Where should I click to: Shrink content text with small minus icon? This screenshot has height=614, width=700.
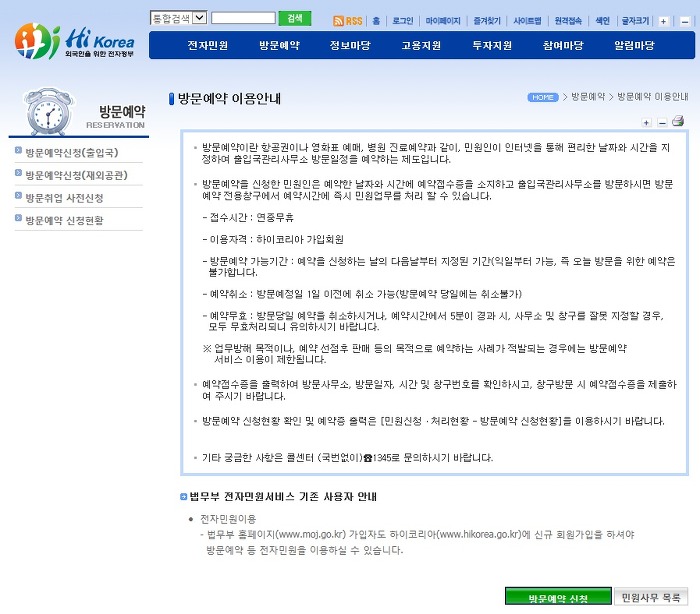click(662, 122)
